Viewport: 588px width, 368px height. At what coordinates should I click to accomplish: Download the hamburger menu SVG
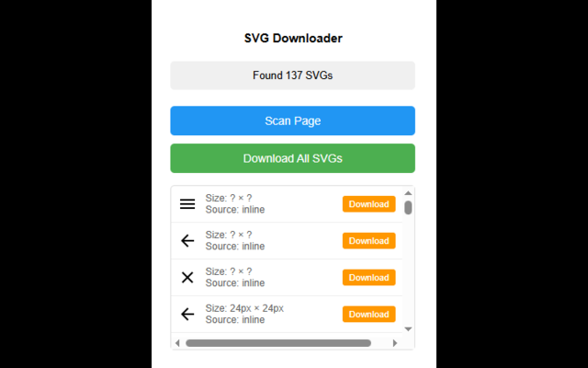(368, 204)
